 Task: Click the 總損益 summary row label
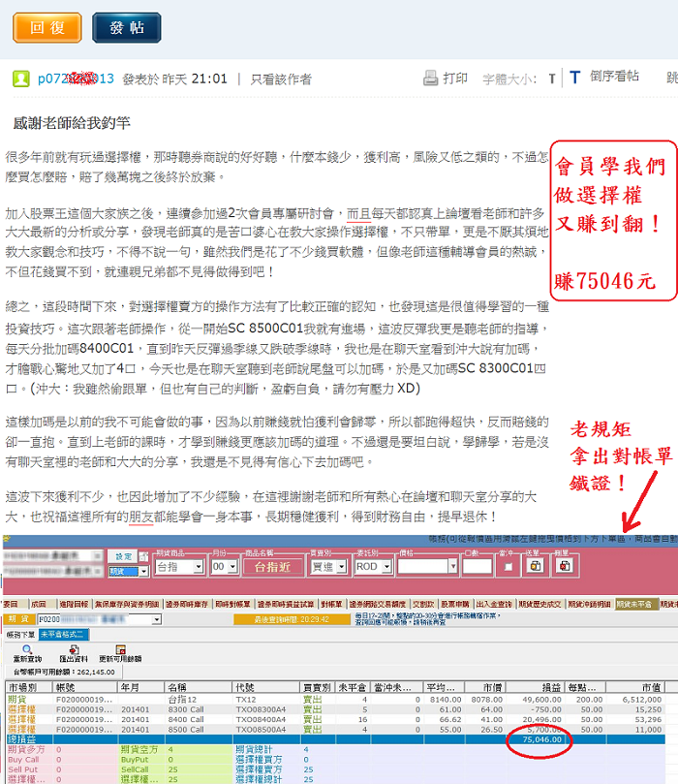22,739
